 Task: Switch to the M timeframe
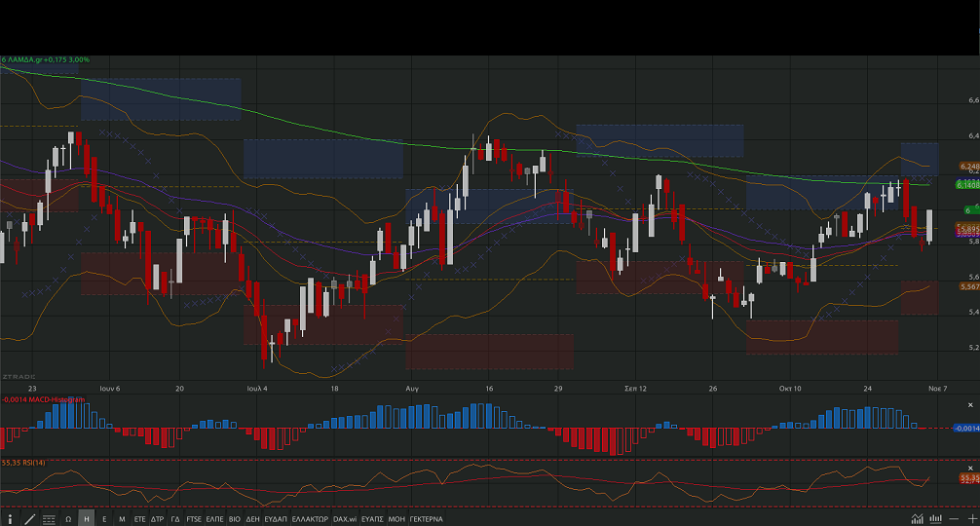tap(122, 518)
